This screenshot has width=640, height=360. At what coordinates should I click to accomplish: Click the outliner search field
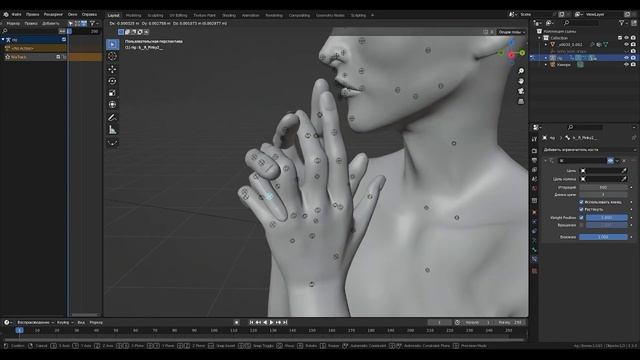point(581,23)
